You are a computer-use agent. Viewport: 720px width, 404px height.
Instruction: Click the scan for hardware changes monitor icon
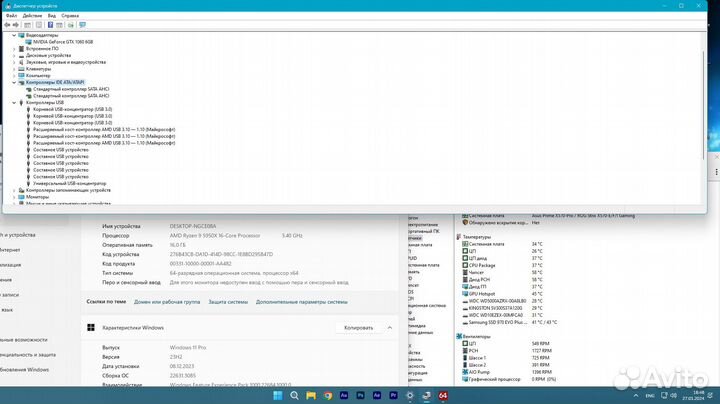click(x=82, y=25)
